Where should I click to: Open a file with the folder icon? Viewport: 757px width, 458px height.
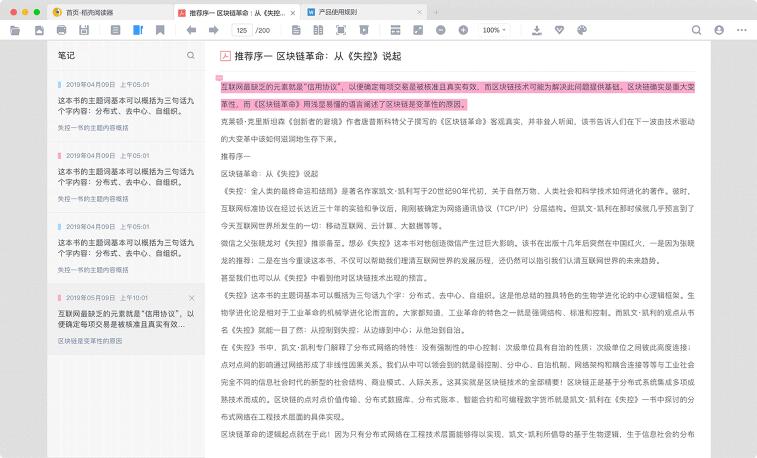(15, 30)
